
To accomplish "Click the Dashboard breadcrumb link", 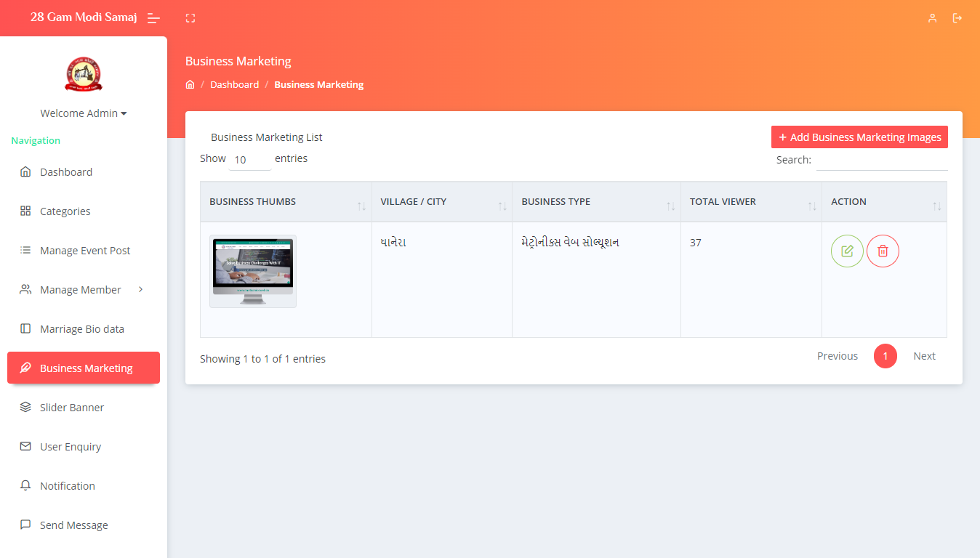I will pyautogui.click(x=234, y=85).
